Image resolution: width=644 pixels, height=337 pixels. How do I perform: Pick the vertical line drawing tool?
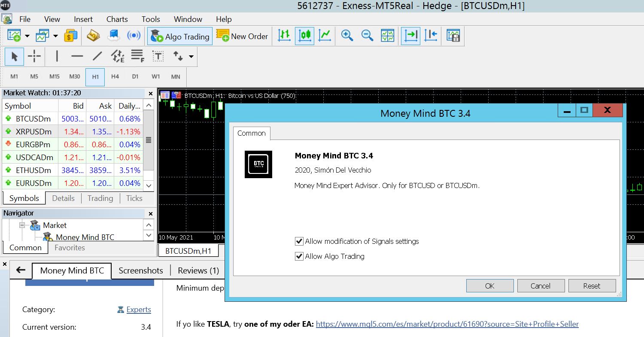(57, 57)
